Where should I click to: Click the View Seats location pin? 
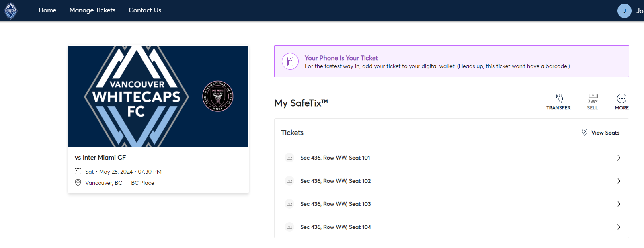[585, 132]
